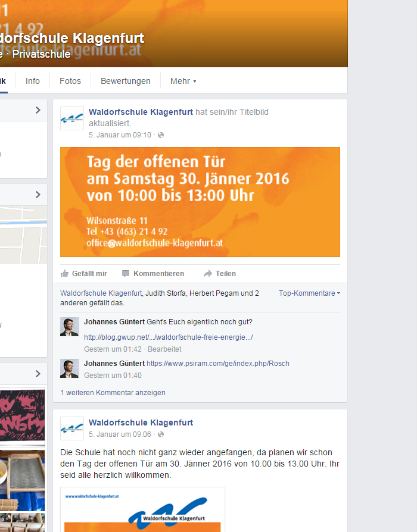Open Johannes Güntert name on Geht's Euch comment
The height and width of the screenshot is (532, 417).
coord(114,322)
